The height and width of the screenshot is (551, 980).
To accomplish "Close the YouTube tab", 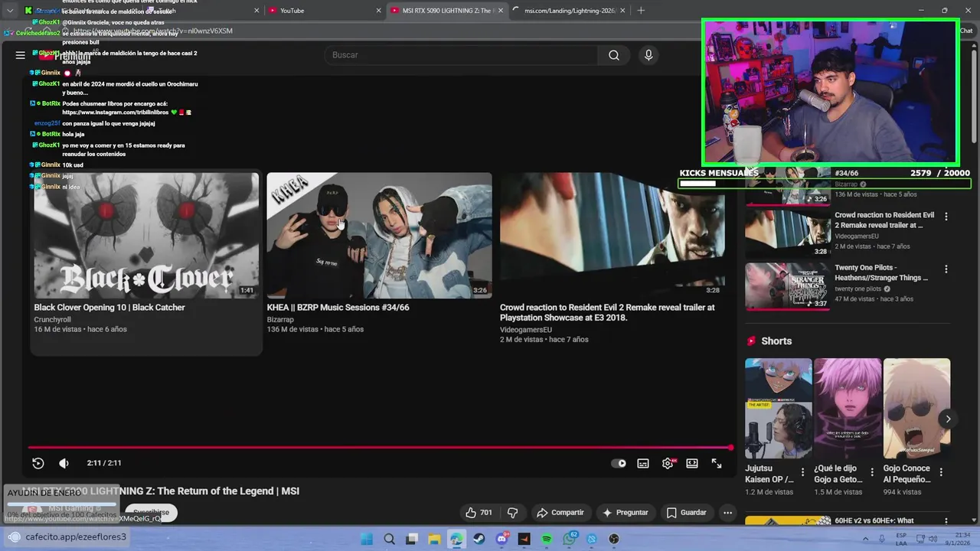I will click(x=378, y=11).
